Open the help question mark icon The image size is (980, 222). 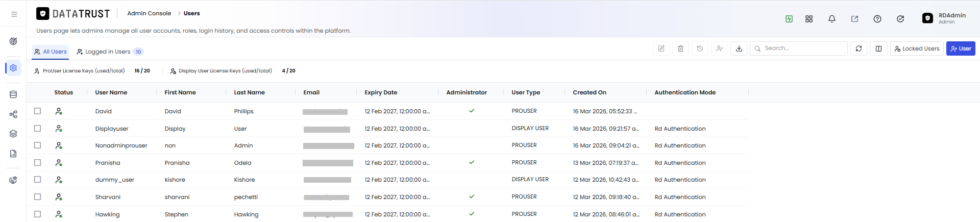point(877,19)
